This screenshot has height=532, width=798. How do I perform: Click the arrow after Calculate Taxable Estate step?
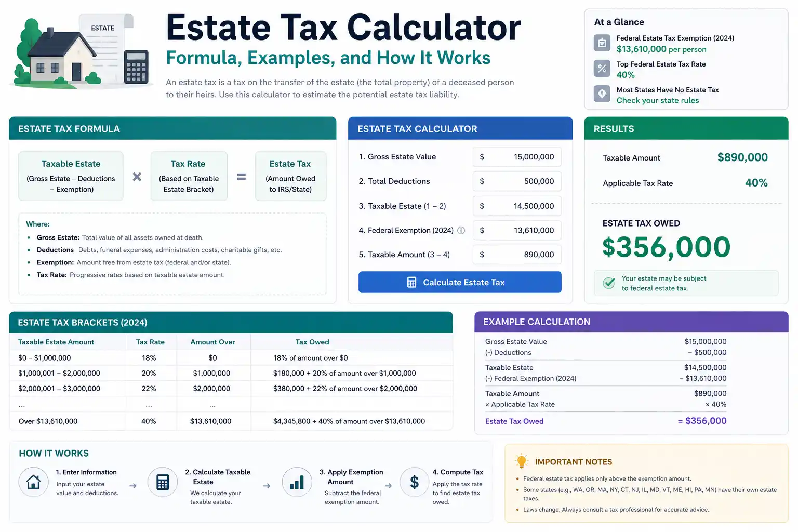point(267,486)
